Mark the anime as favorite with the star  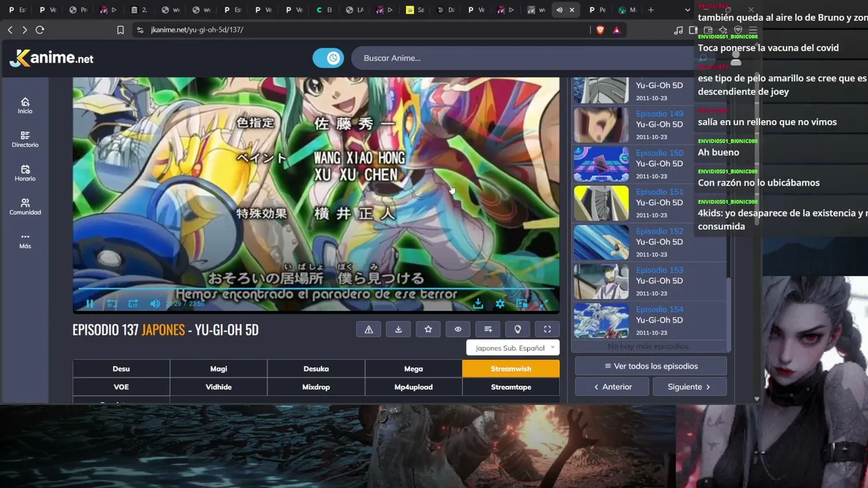(x=429, y=329)
